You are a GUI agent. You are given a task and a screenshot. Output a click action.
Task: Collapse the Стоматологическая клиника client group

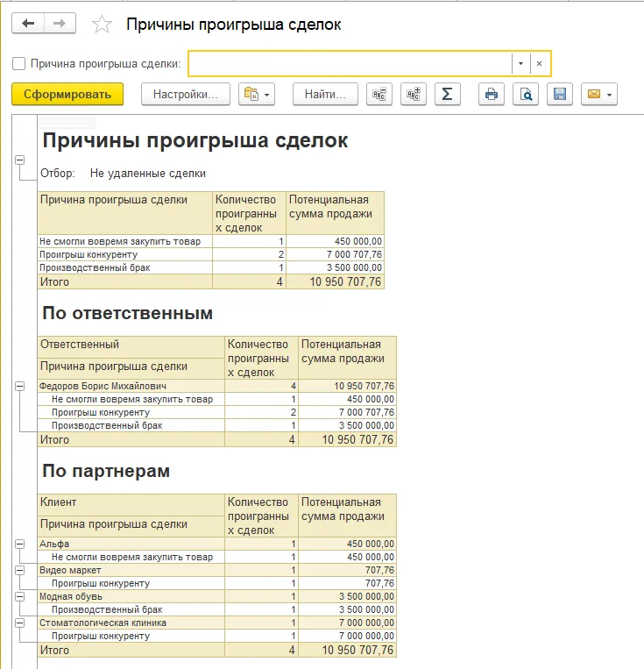pos(19,623)
